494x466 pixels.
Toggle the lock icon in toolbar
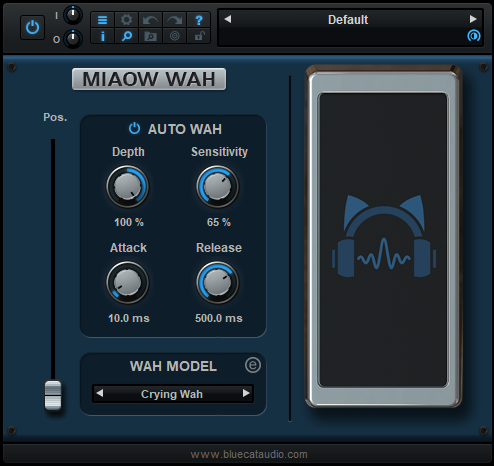199,36
